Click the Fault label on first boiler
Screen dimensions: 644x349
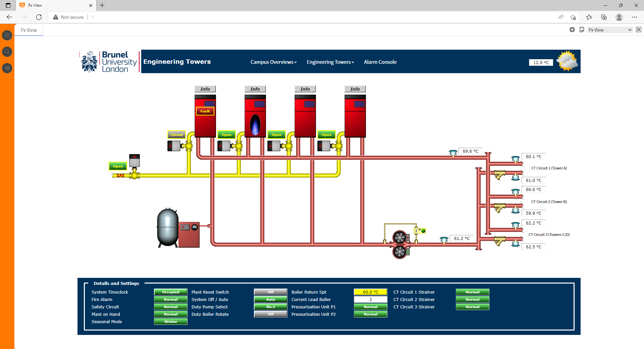[x=205, y=111]
